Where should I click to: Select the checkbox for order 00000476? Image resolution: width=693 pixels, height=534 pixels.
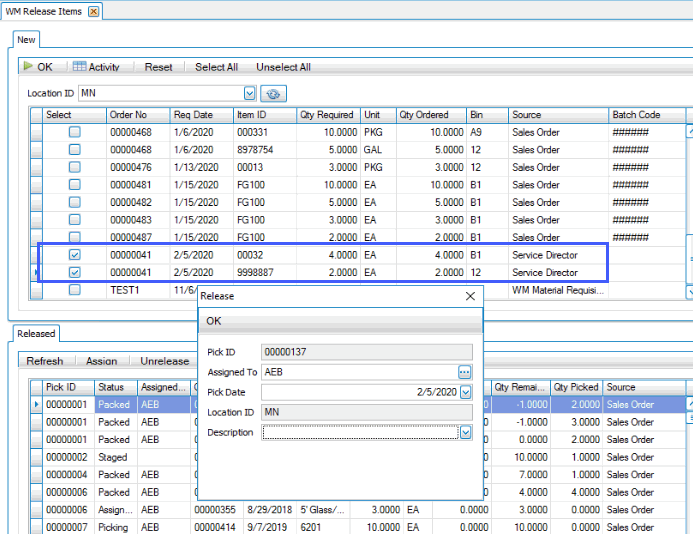[x=74, y=168]
